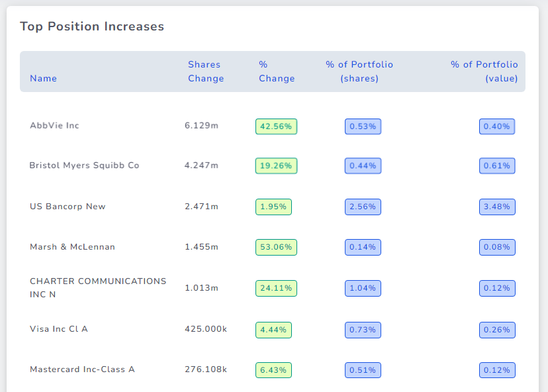Sort by % Change column header
The image size is (548, 392).
[x=277, y=72]
